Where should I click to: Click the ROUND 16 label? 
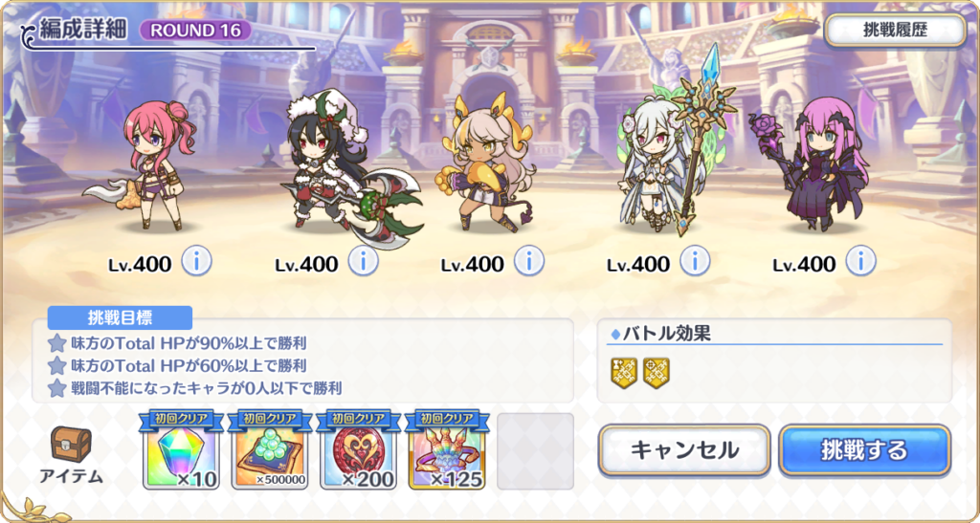click(x=195, y=30)
